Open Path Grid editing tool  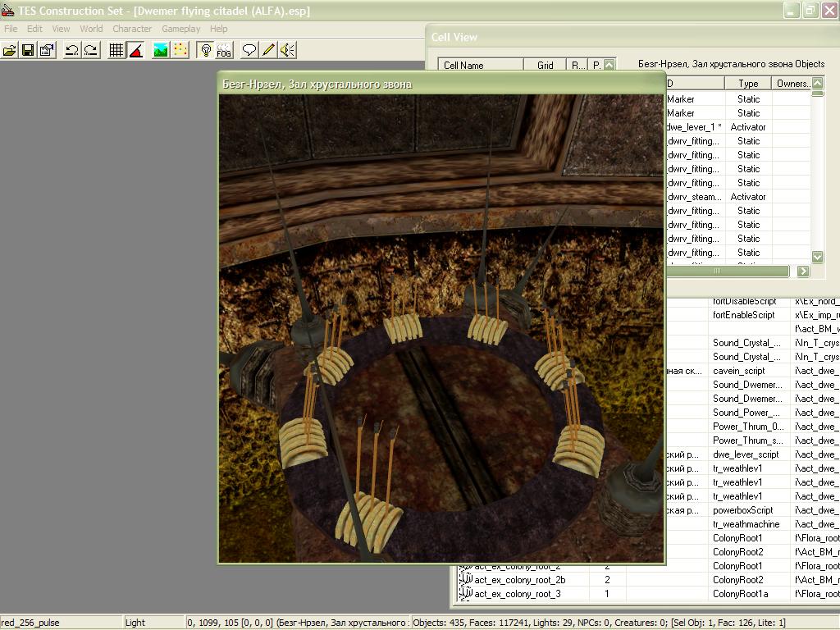tap(180, 50)
